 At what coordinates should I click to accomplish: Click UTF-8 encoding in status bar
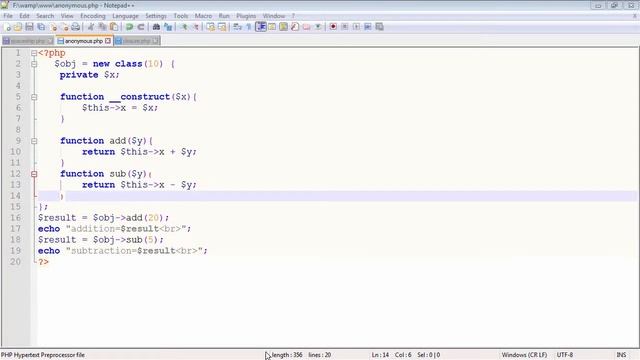(565, 355)
